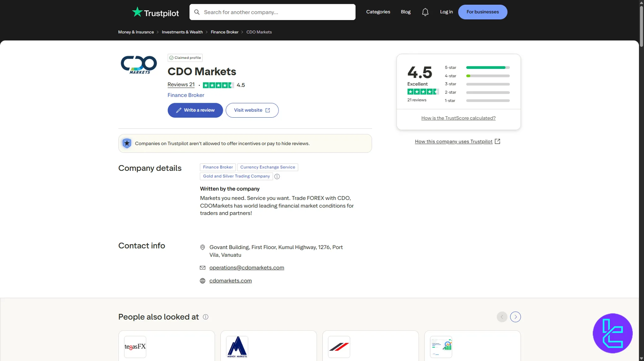Click the Trustpilot star logo

[137, 12]
